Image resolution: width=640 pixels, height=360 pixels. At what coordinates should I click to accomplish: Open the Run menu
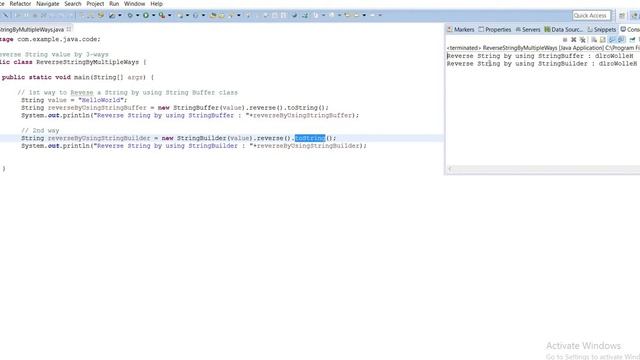click(x=114, y=4)
